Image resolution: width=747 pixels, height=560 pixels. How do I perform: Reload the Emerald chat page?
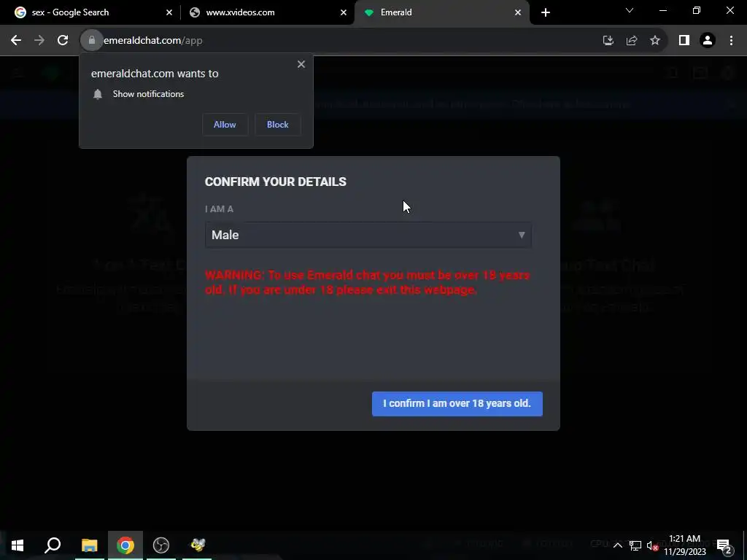pos(63,41)
